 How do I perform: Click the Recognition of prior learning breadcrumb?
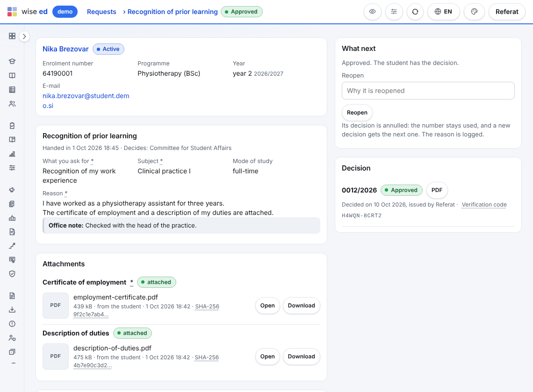click(x=173, y=12)
